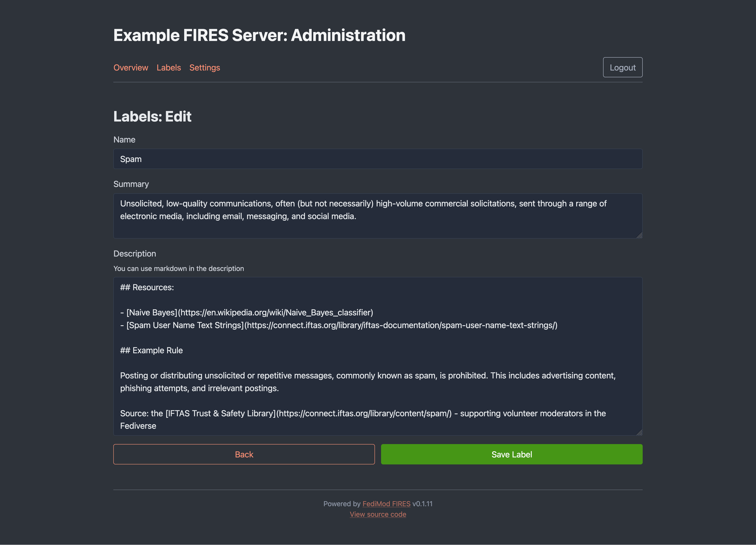
Task: Go to the Labels section
Action: click(169, 68)
